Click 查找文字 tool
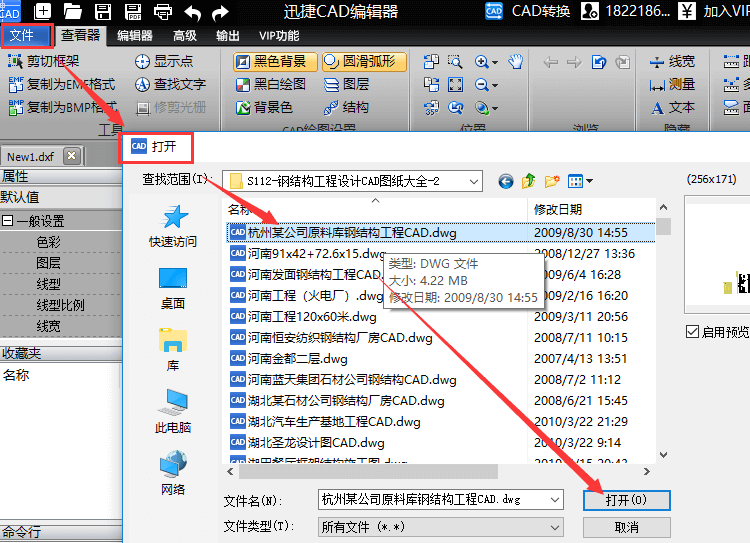 click(x=170, y=85)
